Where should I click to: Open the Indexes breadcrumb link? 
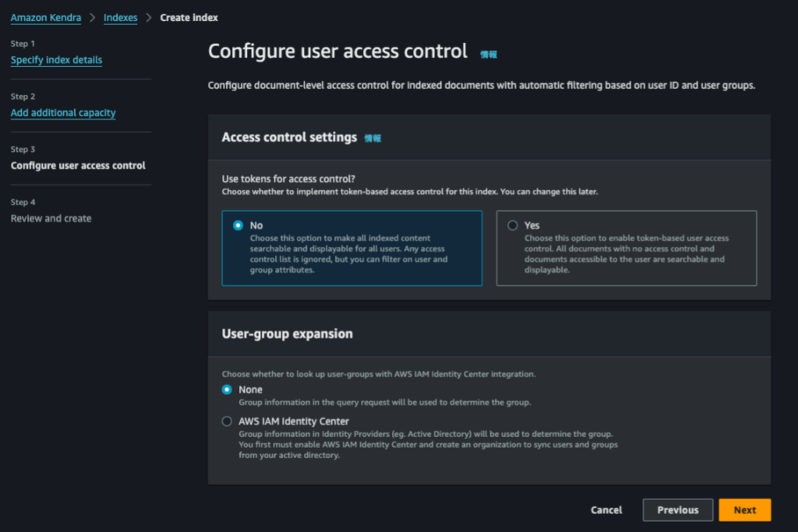pyautogui.click(x=120, y=17)
